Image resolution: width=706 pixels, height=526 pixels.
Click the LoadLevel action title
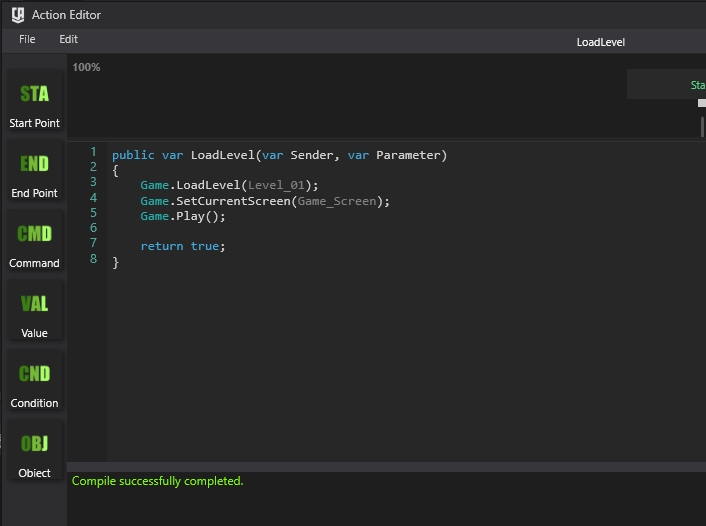600,42
